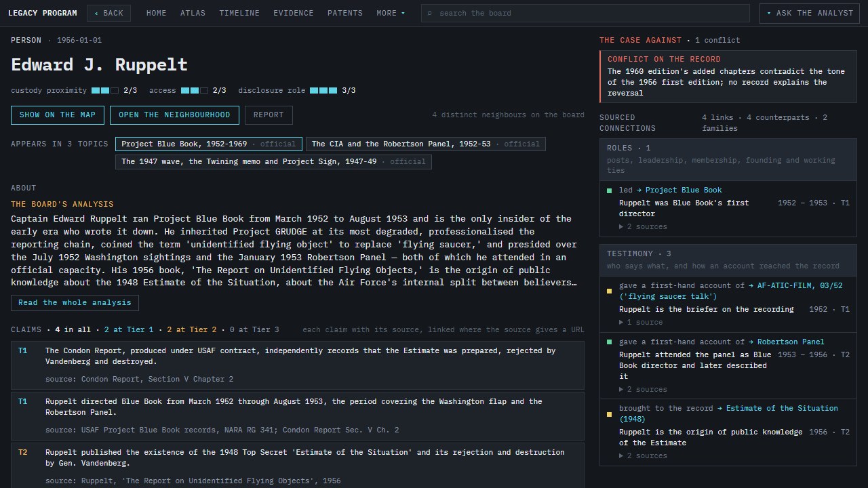Switch to the TIMELINE section
This screenshot has width=868, height=488.
click(x=239, y=13)
